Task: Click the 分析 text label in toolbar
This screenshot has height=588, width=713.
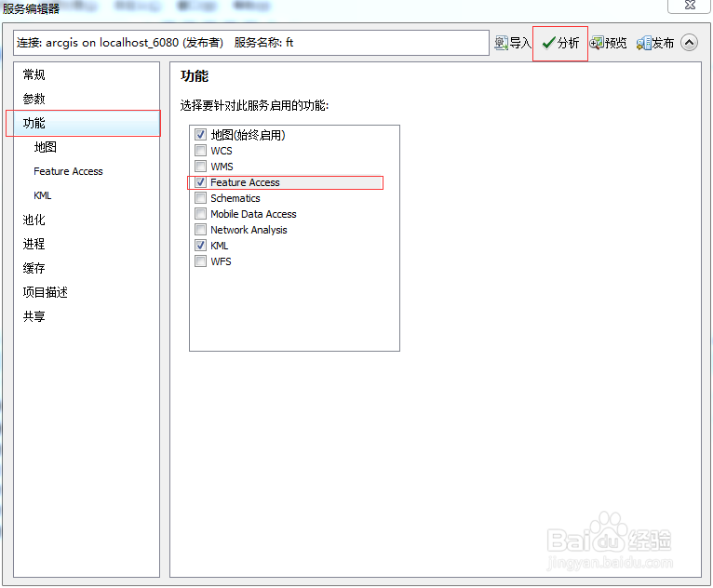Action: coord(569,43)
